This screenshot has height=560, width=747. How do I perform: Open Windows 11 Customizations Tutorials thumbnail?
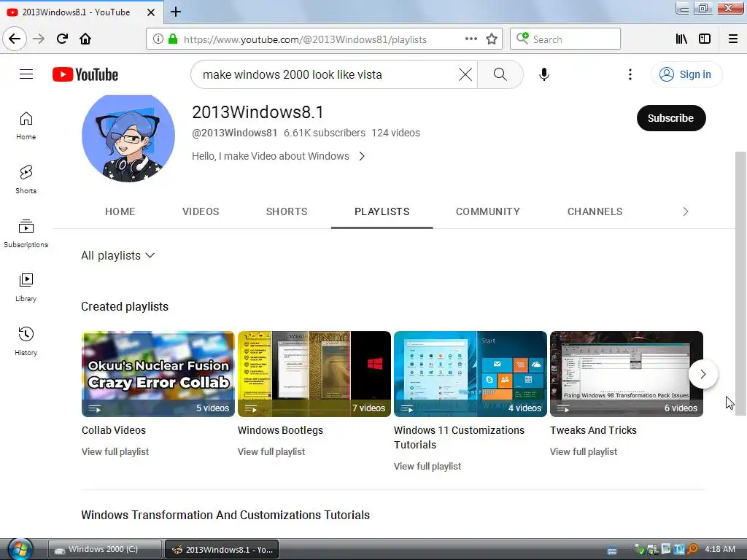coord(471,374)
